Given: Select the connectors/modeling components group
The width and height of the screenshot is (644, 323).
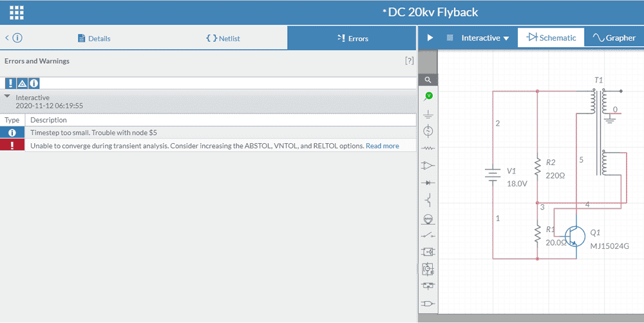Looking at the screenshot, I should (x=428, y=286).
